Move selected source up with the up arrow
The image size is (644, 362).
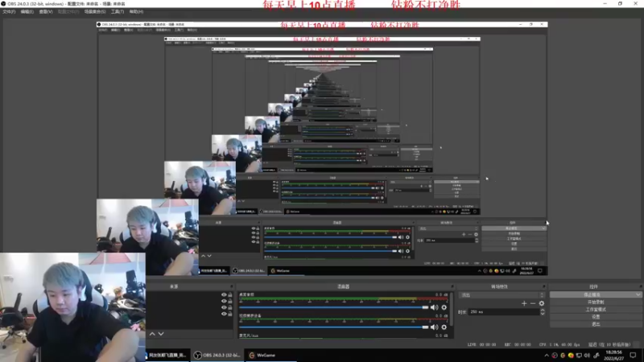(152, 334)
